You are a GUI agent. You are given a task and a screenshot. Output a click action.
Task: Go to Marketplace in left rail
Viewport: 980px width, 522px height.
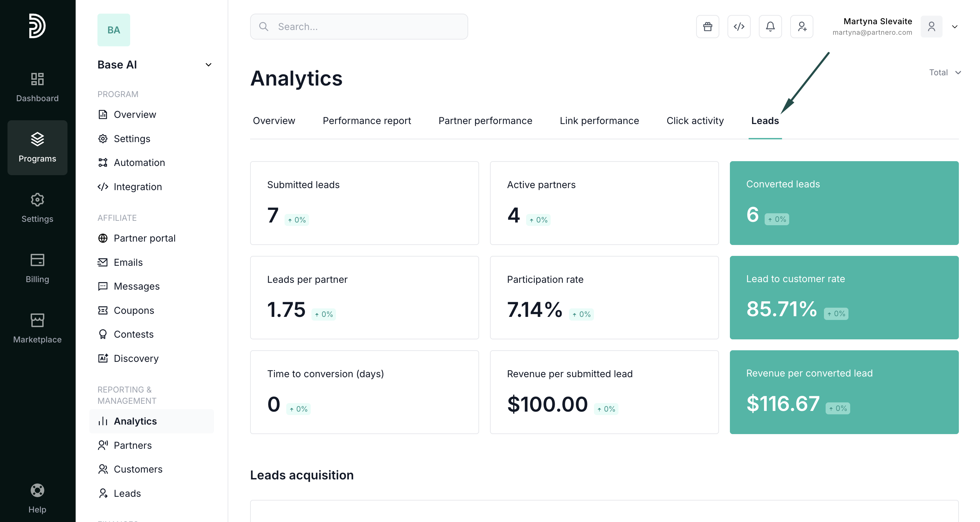pyautogui.click(x=37, y=328)
